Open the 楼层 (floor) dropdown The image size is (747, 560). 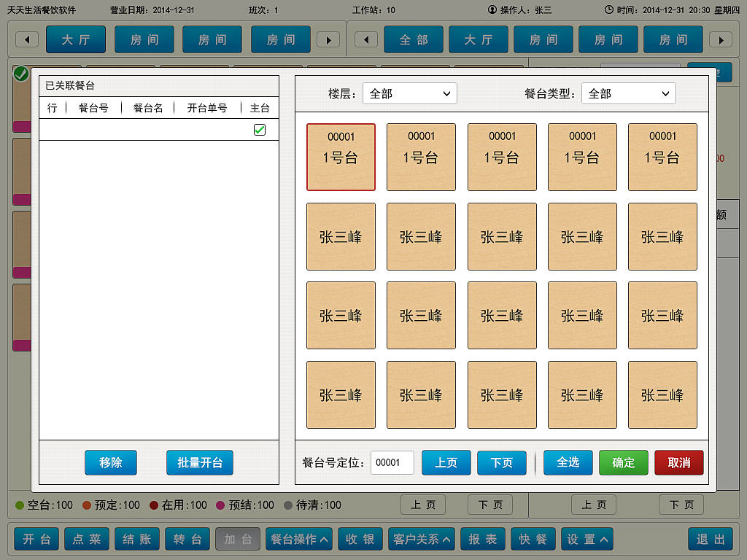pos(409,93)
